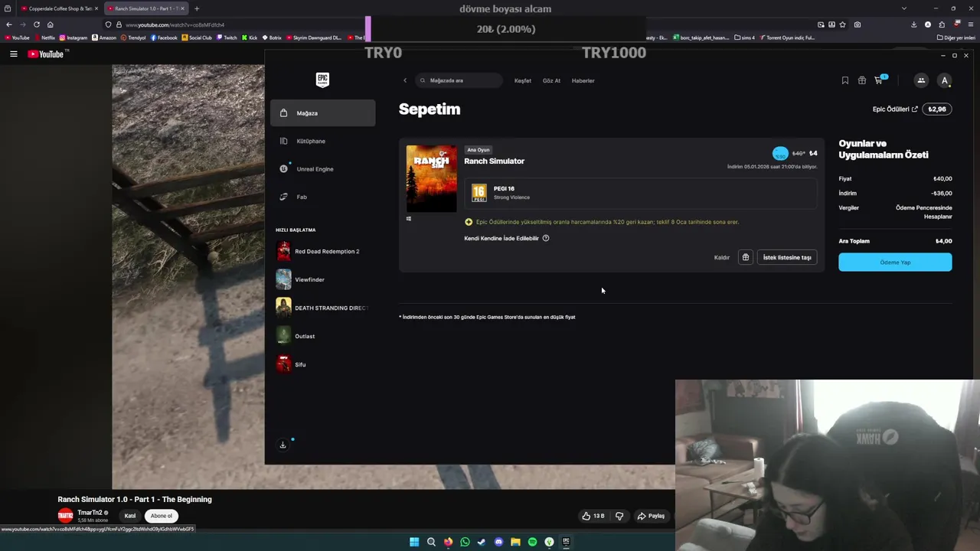Viewport: 980px width, 551px height.
Task: Open Spotify from the taskbar
Action: click(532, 542)
